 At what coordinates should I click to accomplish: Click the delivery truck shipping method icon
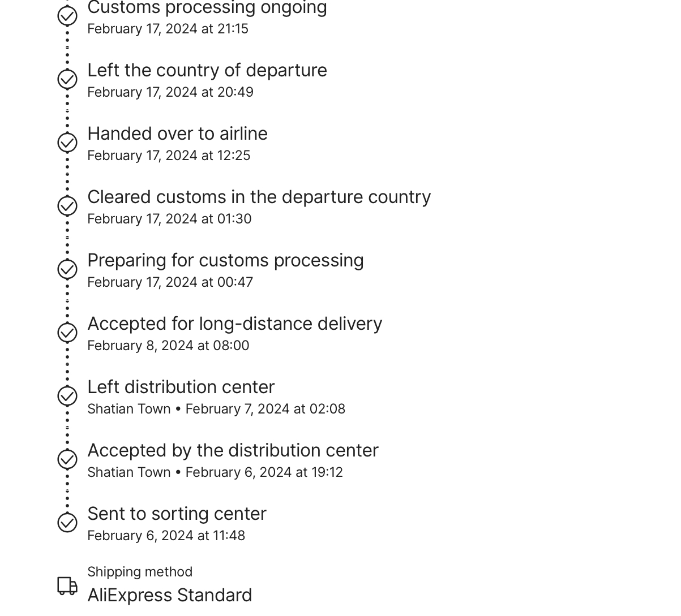tap(67, 586)
